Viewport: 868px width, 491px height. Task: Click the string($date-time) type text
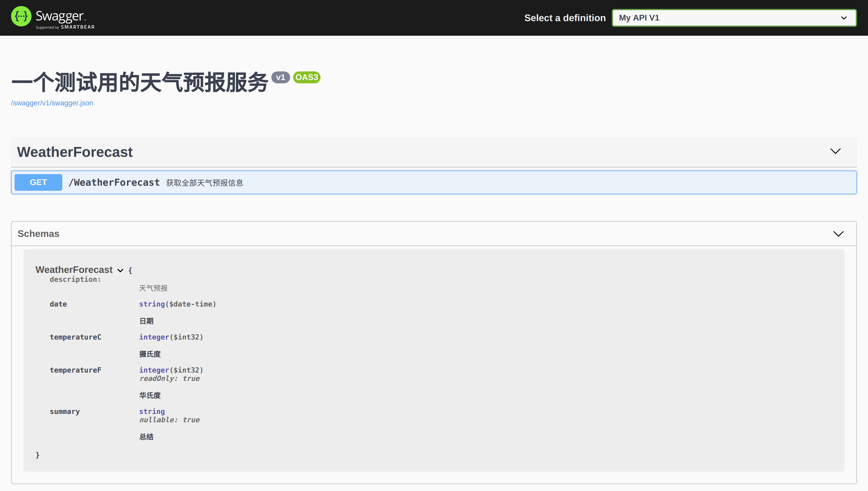[x=178, y=304]
